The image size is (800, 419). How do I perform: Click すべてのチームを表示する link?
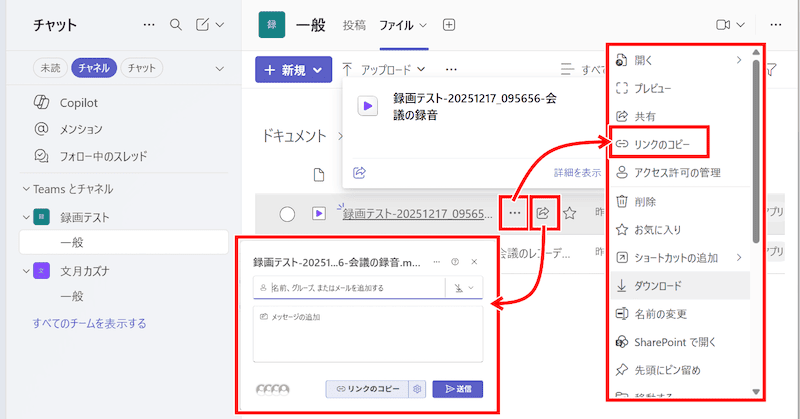tap(89, 323)
